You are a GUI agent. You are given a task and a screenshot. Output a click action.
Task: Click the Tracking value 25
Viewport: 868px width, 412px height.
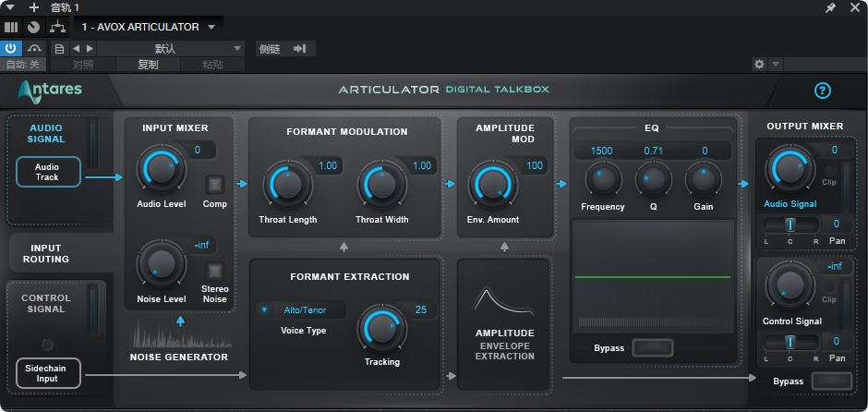pyautogui.click(x=421, y=310)
